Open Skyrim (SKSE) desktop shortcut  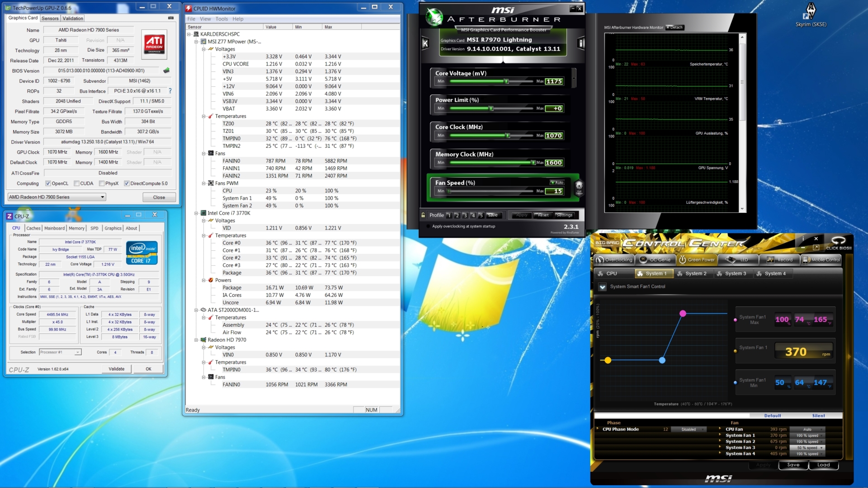tap(811, 14)
